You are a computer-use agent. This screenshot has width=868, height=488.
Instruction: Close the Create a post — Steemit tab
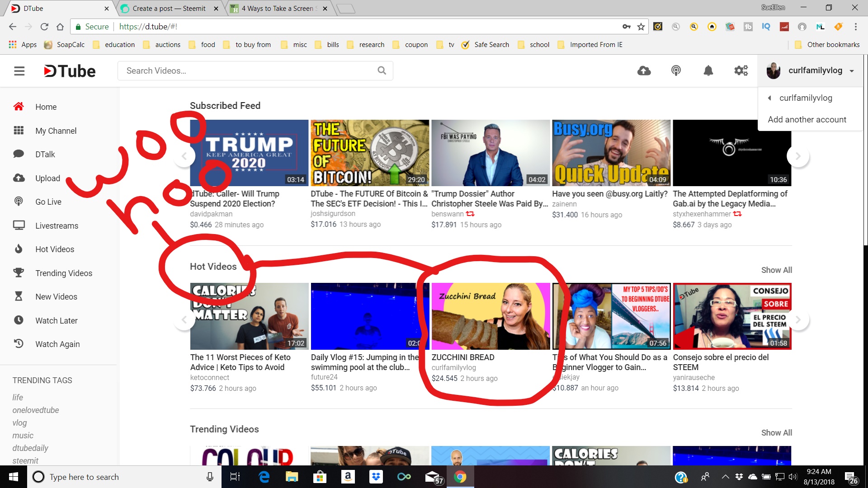click(216, 9)
